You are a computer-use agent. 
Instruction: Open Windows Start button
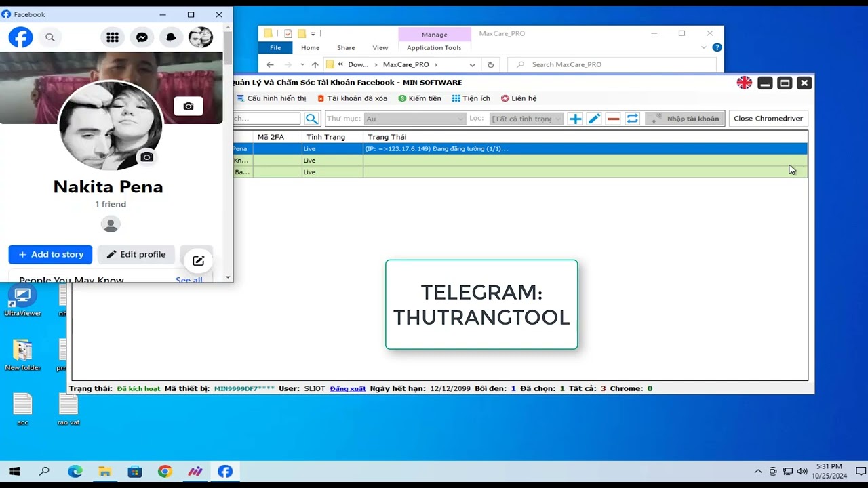point(15,472)
